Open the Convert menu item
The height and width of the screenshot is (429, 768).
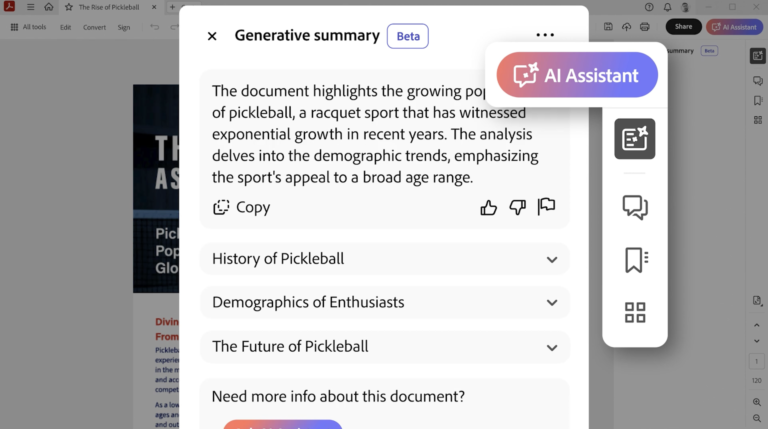click(94, 27)
